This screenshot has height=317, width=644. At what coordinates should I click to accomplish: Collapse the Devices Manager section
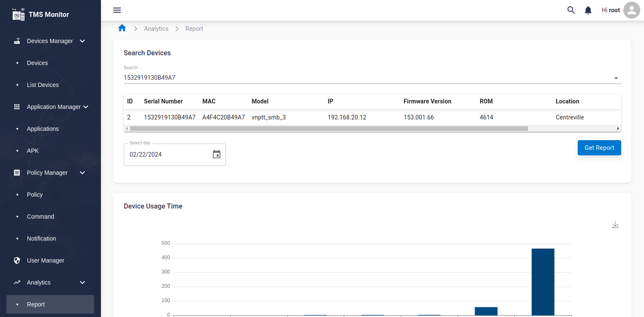pyautogui.click(x=82, y=41)
